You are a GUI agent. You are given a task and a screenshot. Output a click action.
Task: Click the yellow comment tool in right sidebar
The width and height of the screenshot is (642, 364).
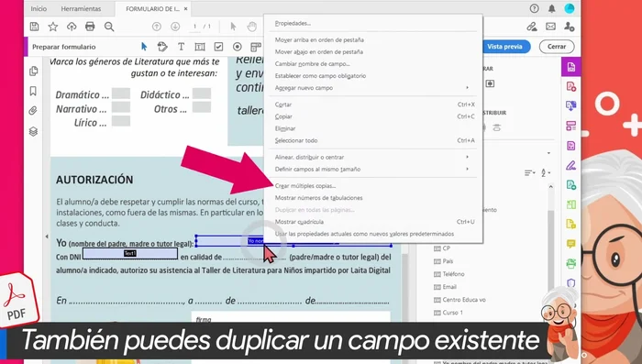571,244
